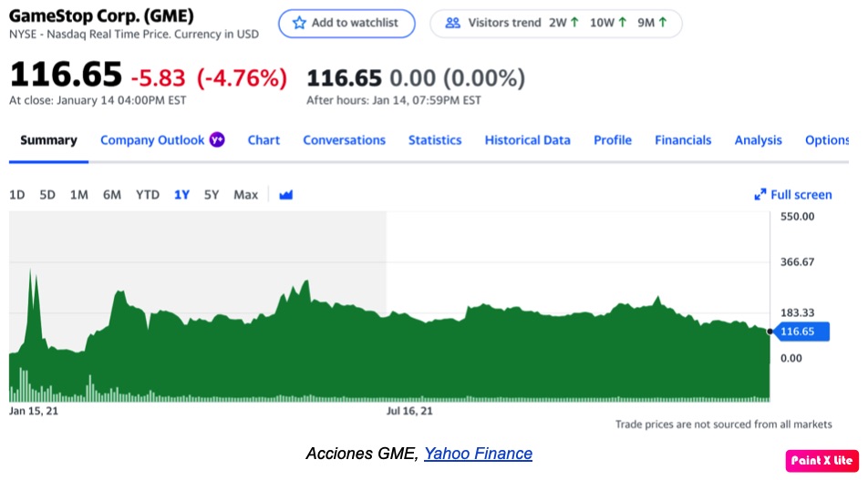868x480 pixels.
Task: Open the Profile tab
Action: click(613, 140)
